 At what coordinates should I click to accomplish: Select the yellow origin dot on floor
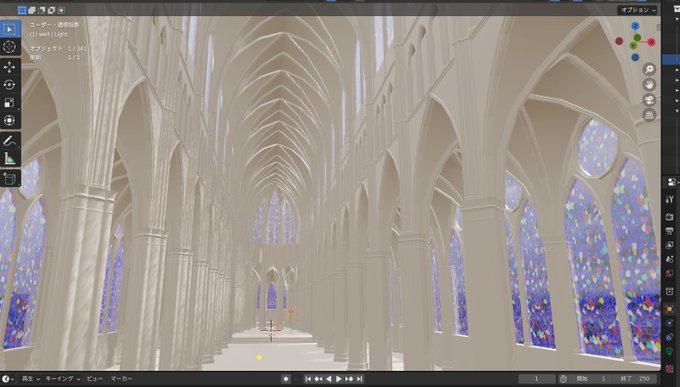tap(259, 358)
